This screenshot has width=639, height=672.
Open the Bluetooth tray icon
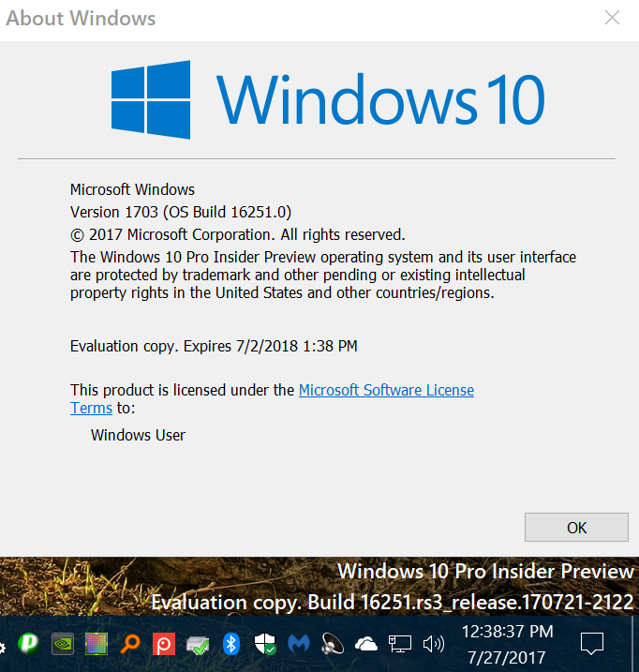pos(231,644)
